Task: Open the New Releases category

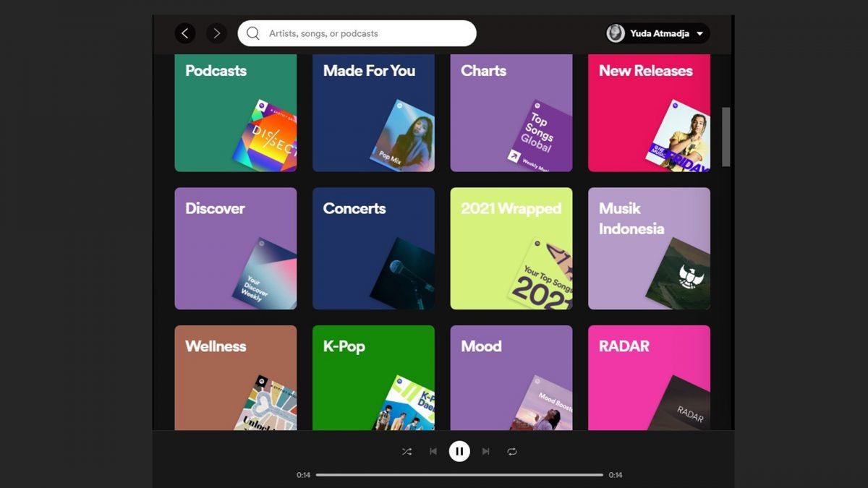Action: (649, 113)
